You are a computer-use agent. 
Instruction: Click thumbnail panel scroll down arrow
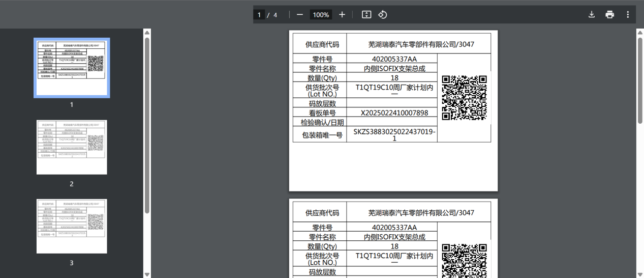pos(147,274)
